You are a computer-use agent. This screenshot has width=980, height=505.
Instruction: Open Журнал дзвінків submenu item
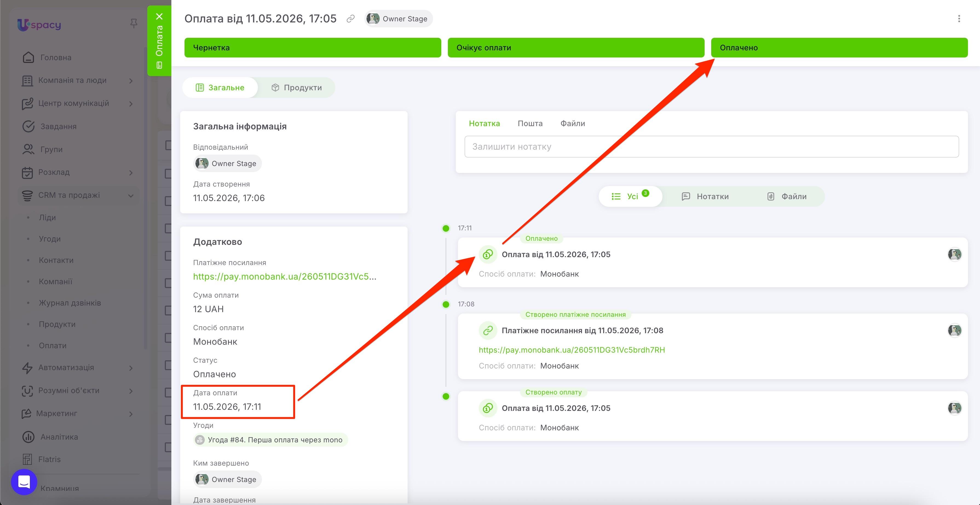point(70,303)
